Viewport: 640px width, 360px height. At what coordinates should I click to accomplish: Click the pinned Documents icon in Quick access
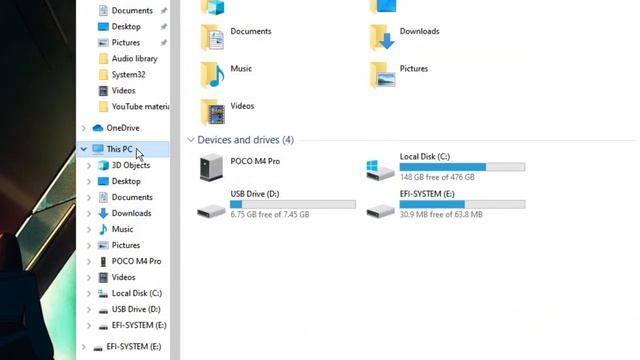103,11
